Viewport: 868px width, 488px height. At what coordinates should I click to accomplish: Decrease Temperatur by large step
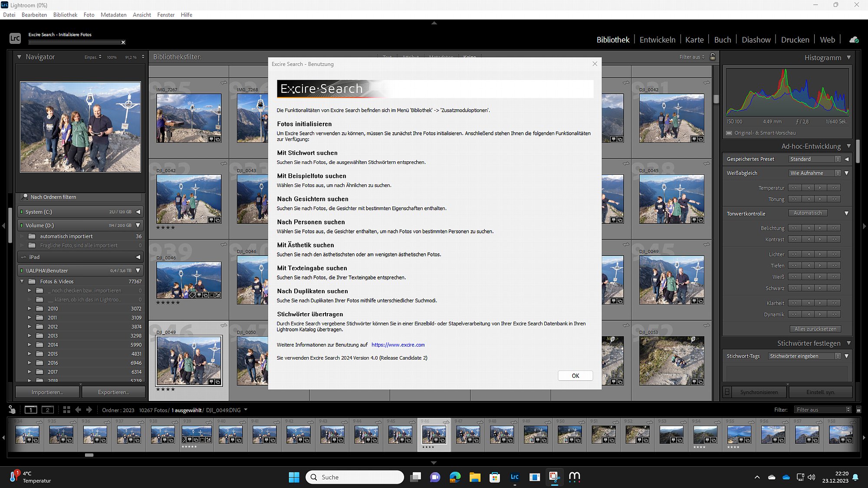point(794,187)
